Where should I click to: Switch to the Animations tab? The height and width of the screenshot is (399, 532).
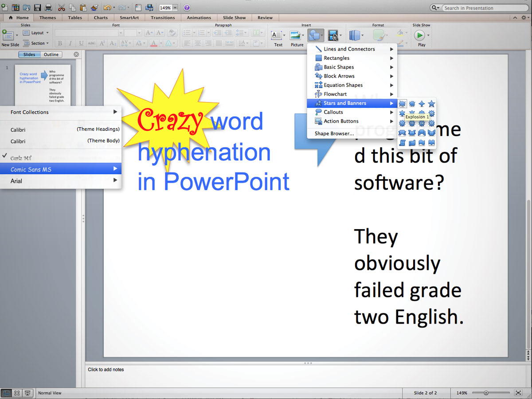point(199,18)
